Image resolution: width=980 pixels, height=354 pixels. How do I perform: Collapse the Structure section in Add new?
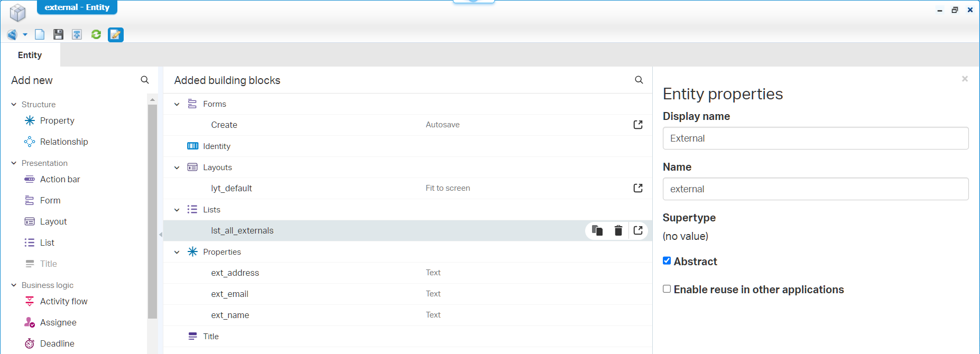[x=14, y=105]
